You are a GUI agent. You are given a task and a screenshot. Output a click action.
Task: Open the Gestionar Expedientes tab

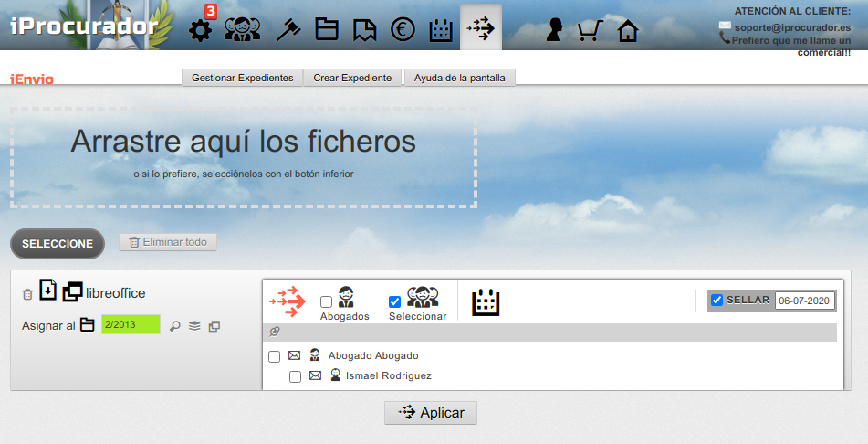click(x=242, y=78)
